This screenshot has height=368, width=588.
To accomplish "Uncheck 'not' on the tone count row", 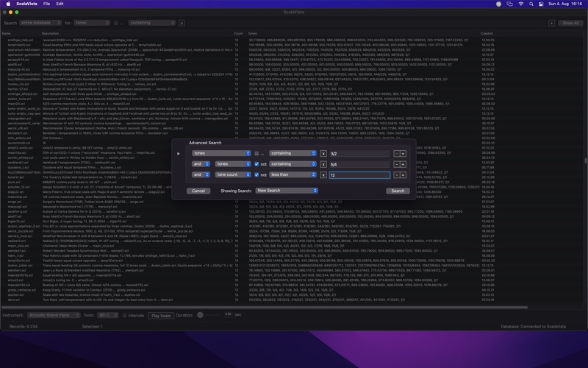I will coord(257,175).
